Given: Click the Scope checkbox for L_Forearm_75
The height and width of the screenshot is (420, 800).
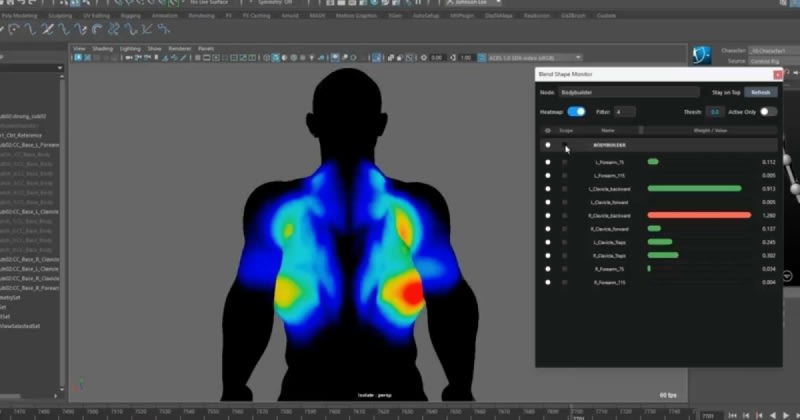Looking at the screenshot, I should tap(565, 162).
